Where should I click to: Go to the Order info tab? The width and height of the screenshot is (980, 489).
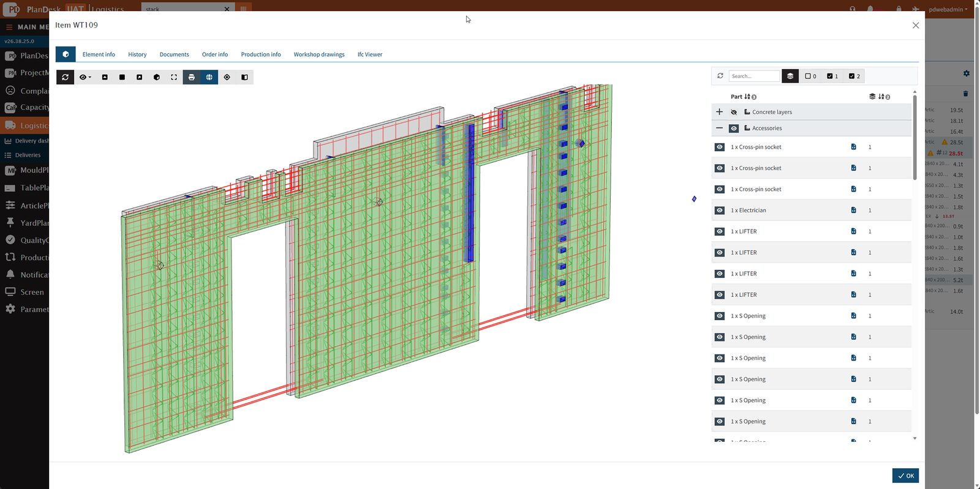click(215, 54)
